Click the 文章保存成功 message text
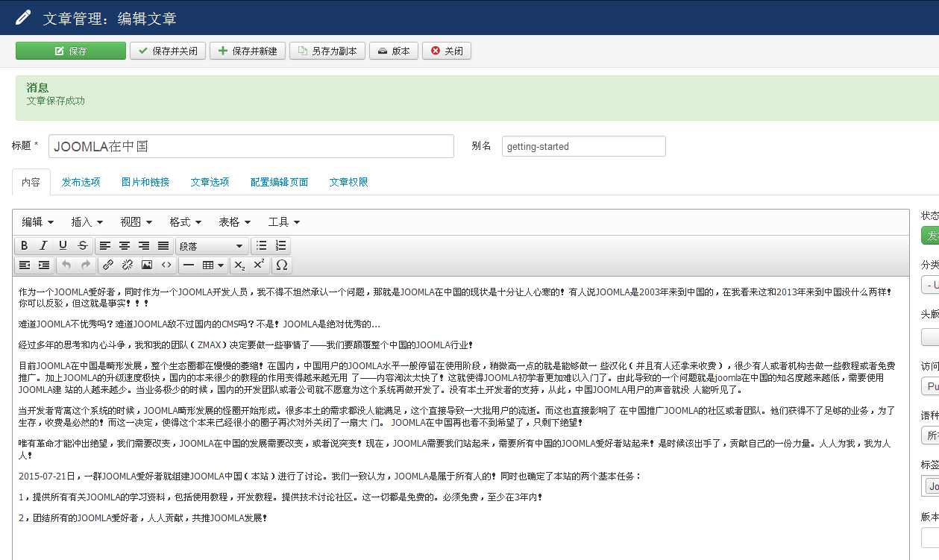The image size is (939, 560). tap(56, 101)
